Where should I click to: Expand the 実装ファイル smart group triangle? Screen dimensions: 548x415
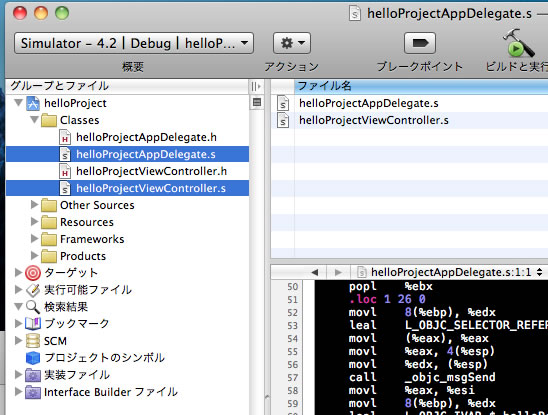[x=18, y=375]
